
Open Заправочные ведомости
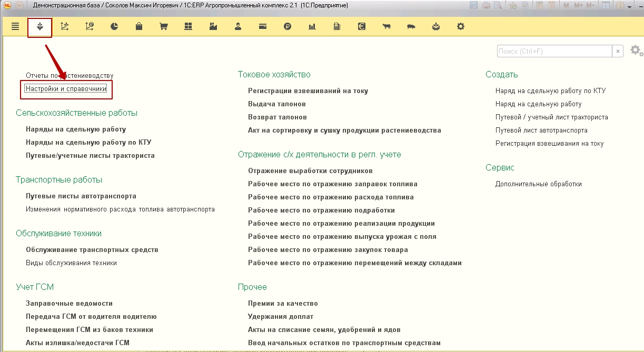[x=69, y=303]
